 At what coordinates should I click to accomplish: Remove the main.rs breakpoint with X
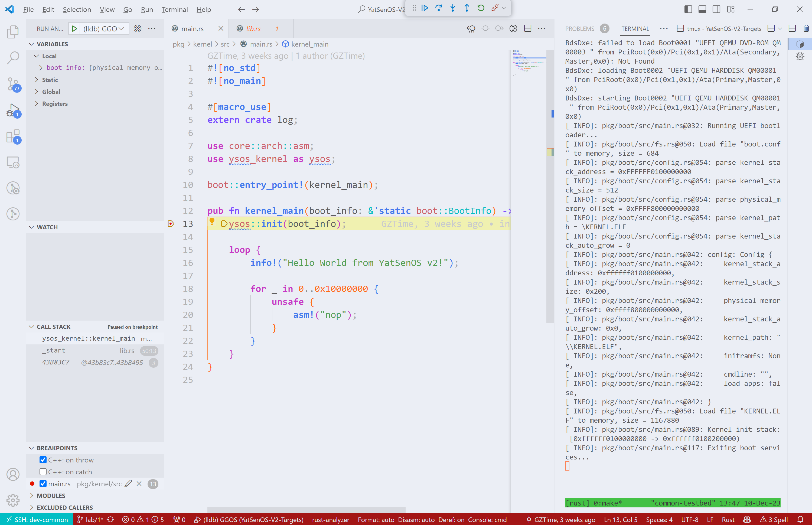point(139,484)
